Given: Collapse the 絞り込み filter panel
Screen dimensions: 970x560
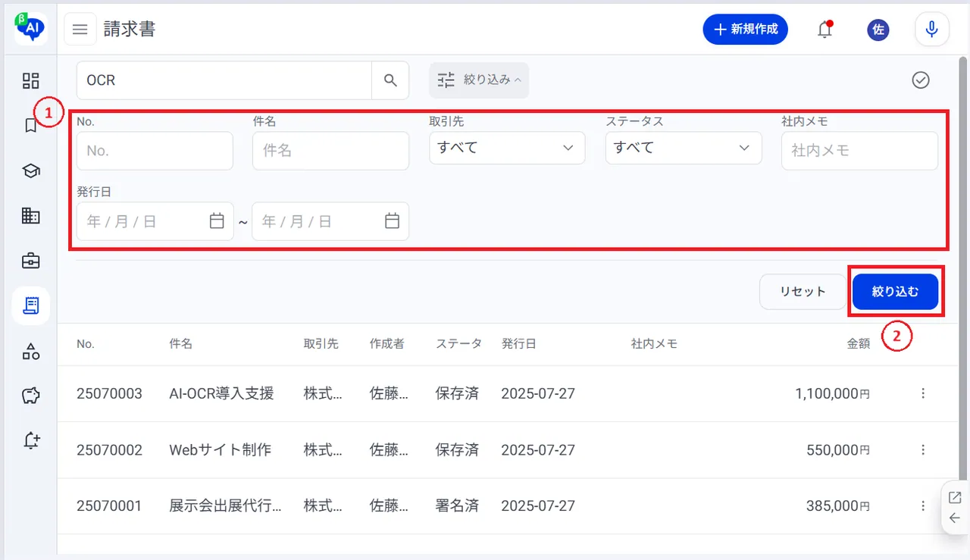Looking at the screenshot, I should (x=479, y=80).
